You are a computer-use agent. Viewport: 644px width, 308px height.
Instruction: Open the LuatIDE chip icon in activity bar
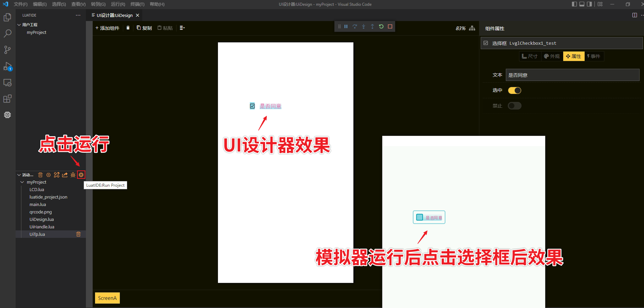coord(7,115)
